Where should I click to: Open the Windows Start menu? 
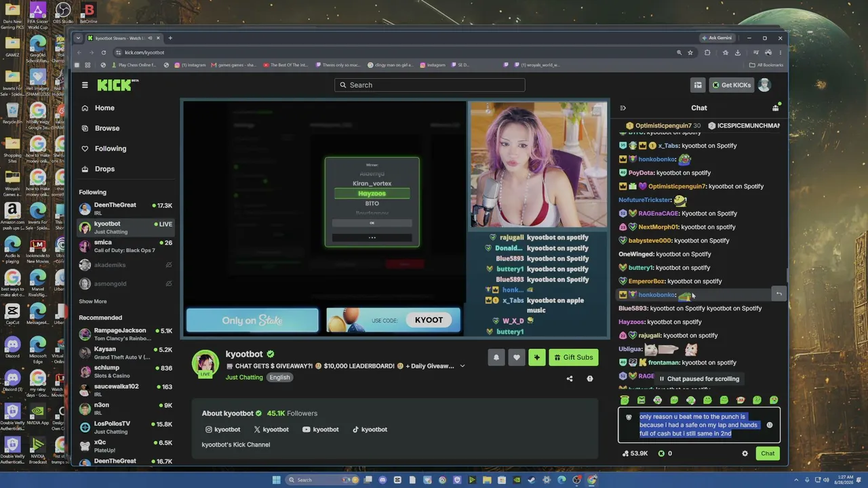point(276,480)
